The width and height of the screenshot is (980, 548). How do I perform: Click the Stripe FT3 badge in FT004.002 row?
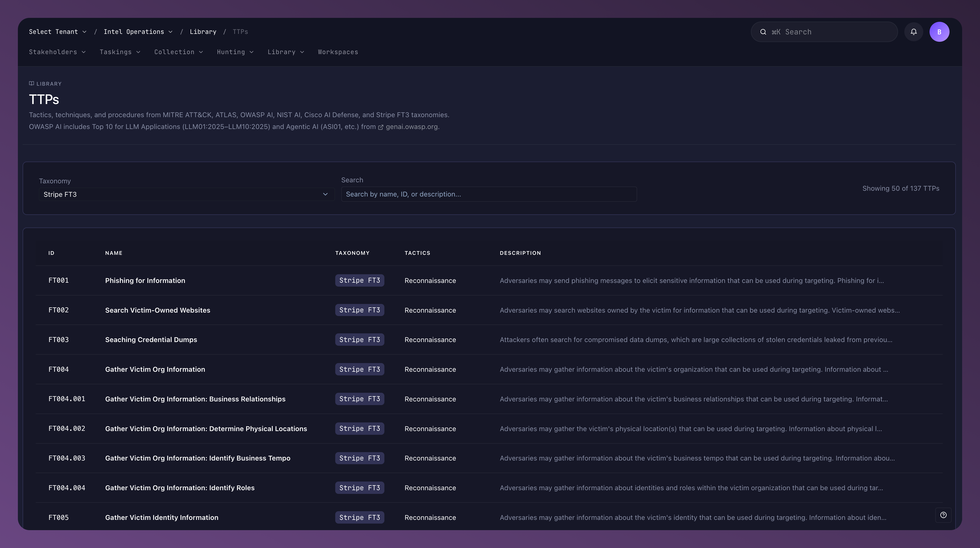pyautogui.click(x=359, y=428)
